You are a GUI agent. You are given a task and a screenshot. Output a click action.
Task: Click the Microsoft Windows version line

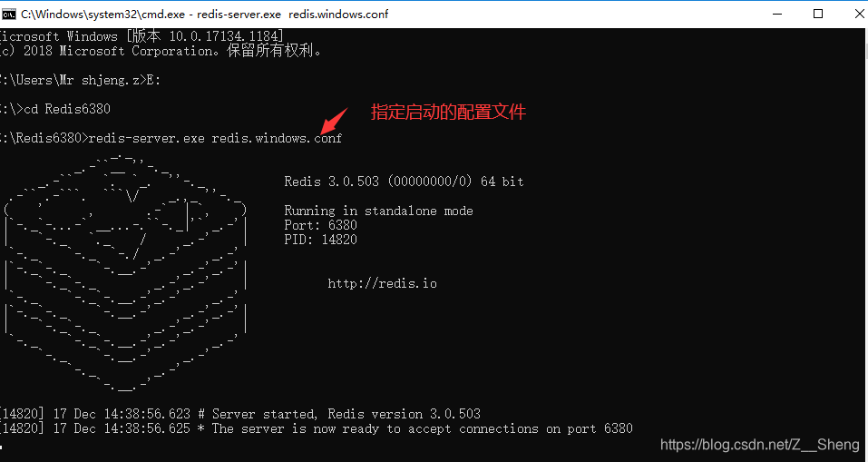141,36
